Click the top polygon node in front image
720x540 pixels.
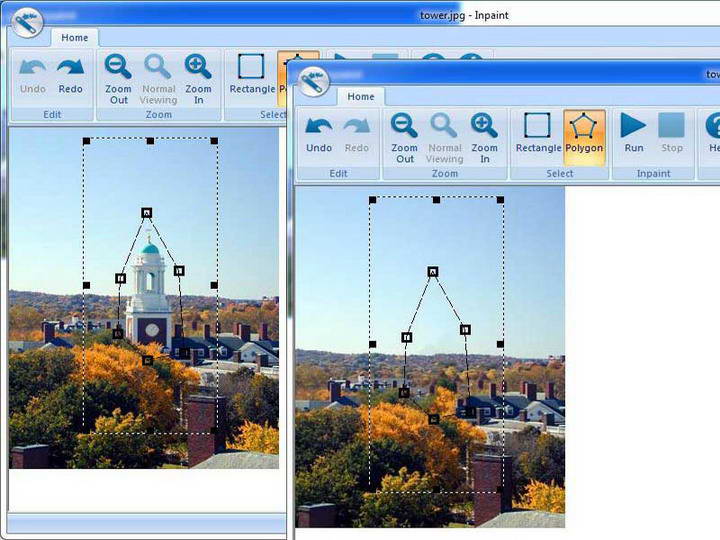(x=433, y=271)
